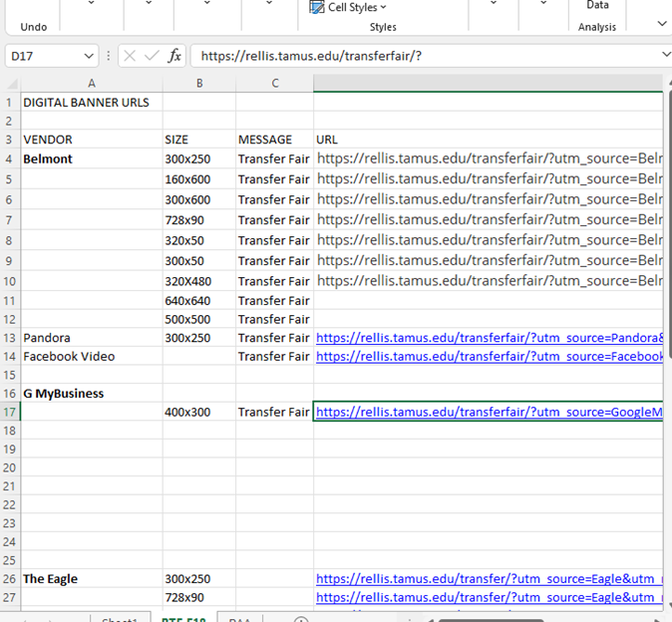Image resolution: width=672 pixels, height=622 pixels.
Task: Open the GoogleM utm_source hyperlink in row 17
Action: 489,412
